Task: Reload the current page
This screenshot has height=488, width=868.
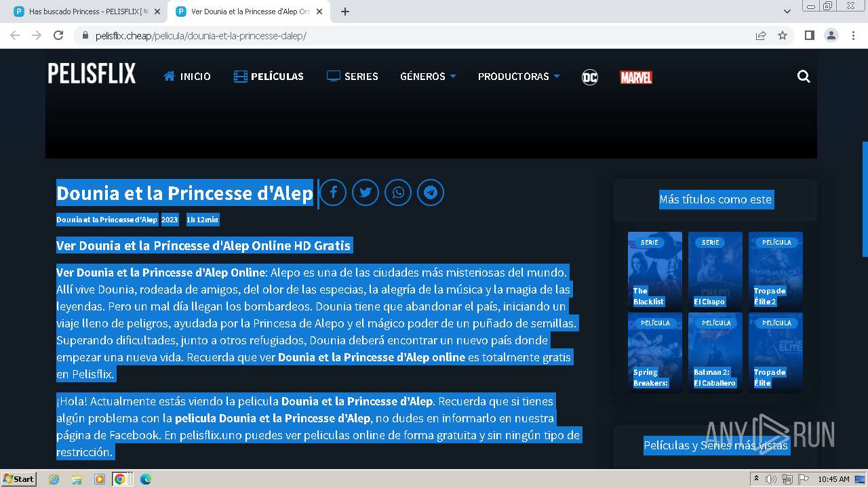Action: [58, 35]
